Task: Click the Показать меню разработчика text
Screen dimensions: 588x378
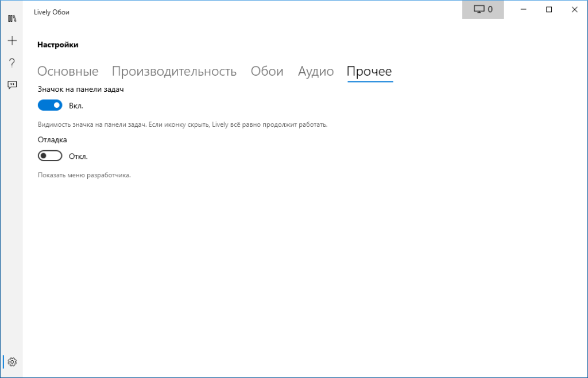Action: click(x=84, y=174)
